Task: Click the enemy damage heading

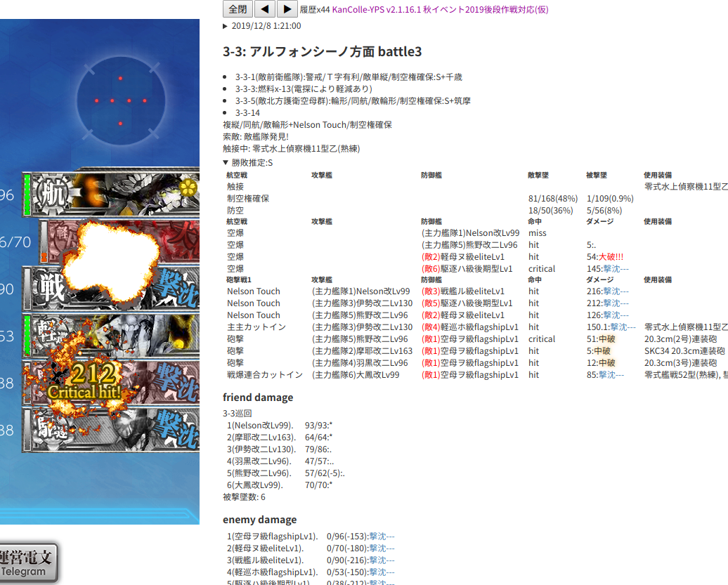Action: 259,520
